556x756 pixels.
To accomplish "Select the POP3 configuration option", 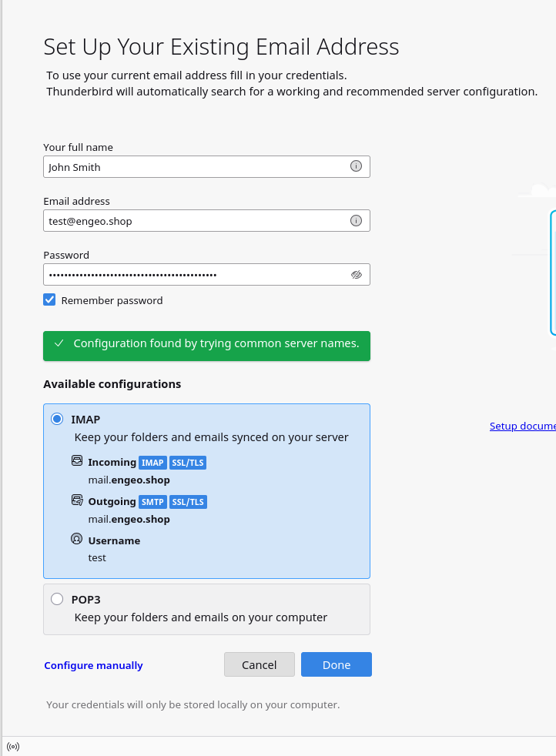I will pyautogui.click(x=57, y=599).
